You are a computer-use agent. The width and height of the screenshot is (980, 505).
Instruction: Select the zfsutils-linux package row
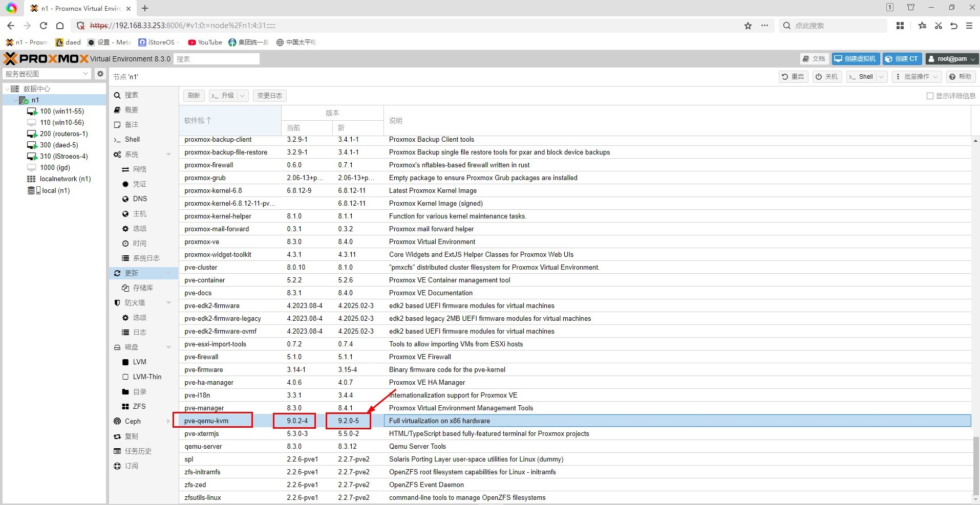pos(575,498)
